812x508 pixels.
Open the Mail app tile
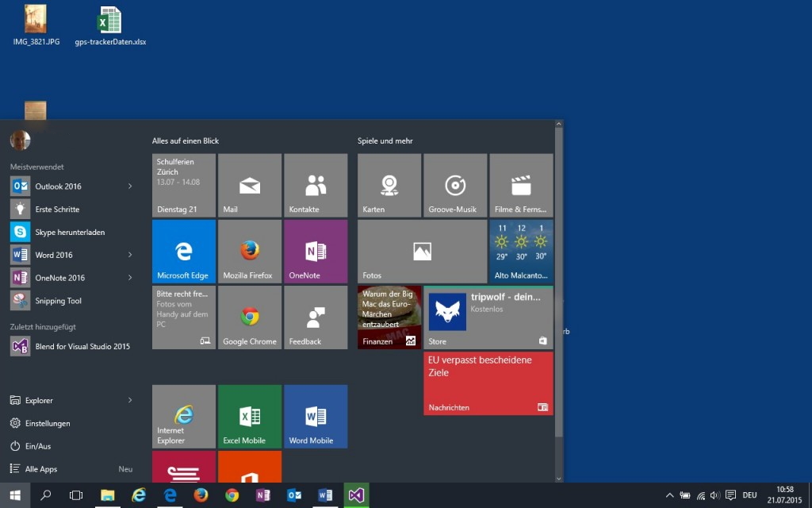249,184
